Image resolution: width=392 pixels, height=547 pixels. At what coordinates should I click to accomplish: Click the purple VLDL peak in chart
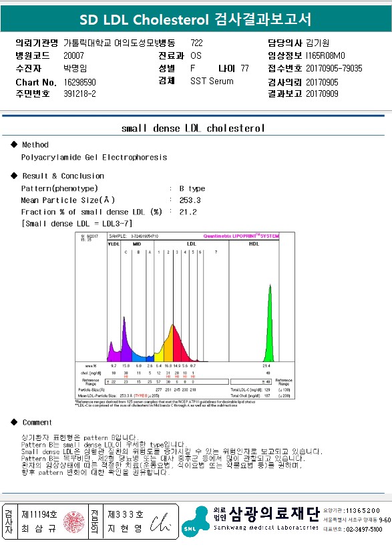tap(112, 351)
